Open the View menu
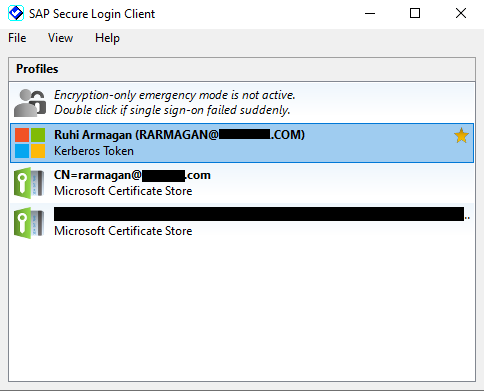484x391 pixels. pyautogui.click(x=60, y=38)
